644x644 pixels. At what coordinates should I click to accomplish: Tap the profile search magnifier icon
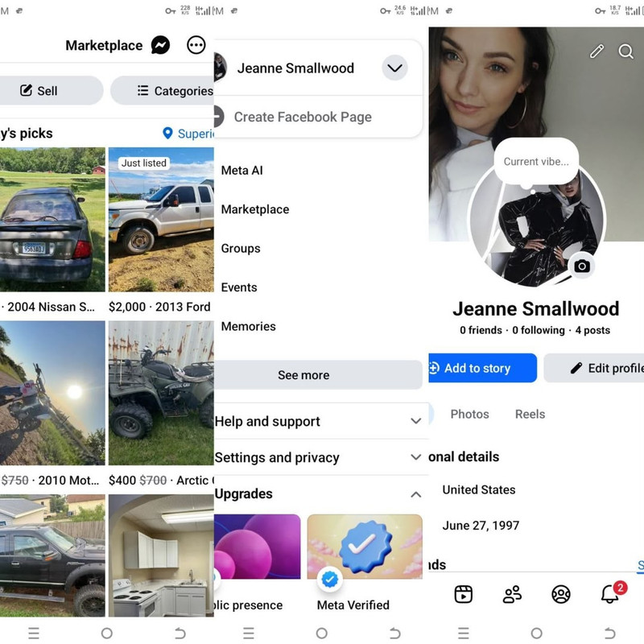pos(626,52)
